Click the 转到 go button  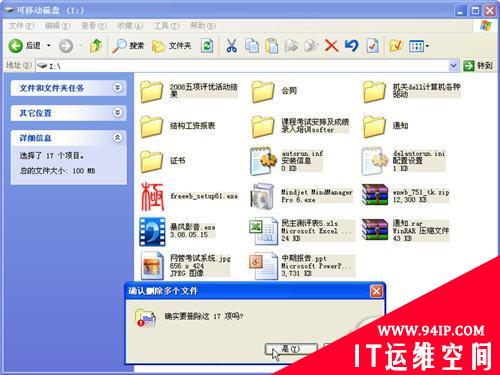478,66
